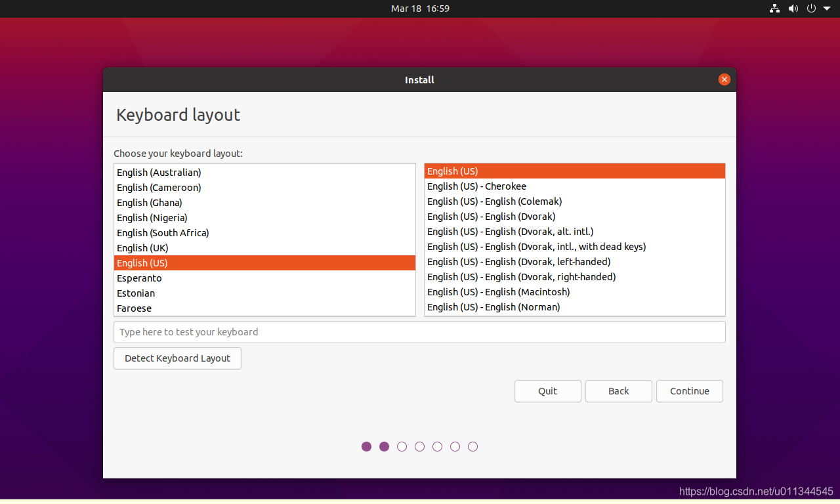Select Dvorak, alt. intl. variant
This screenshot has width=840, height=504.
click(575, 232)
